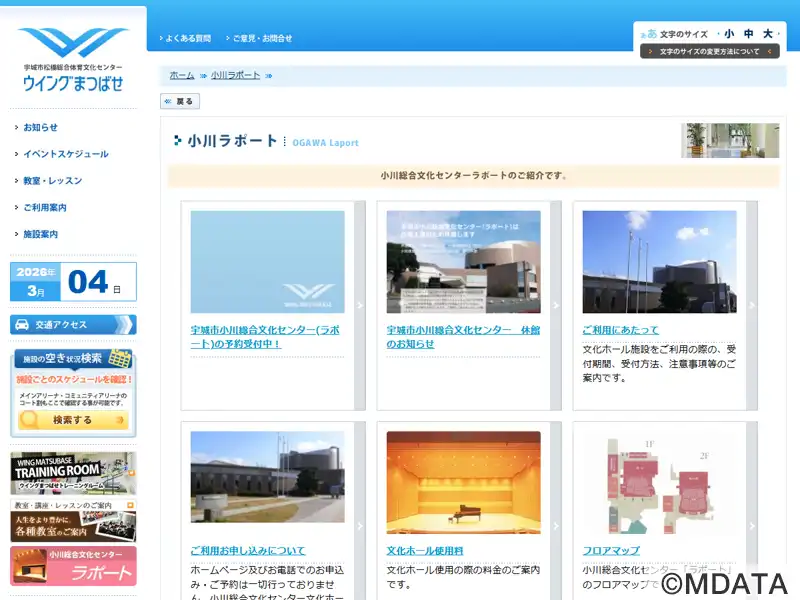Open イベントスケジュール in the sidebar
The width and height of the screenshot is (800, 600).
pos(66,154)
